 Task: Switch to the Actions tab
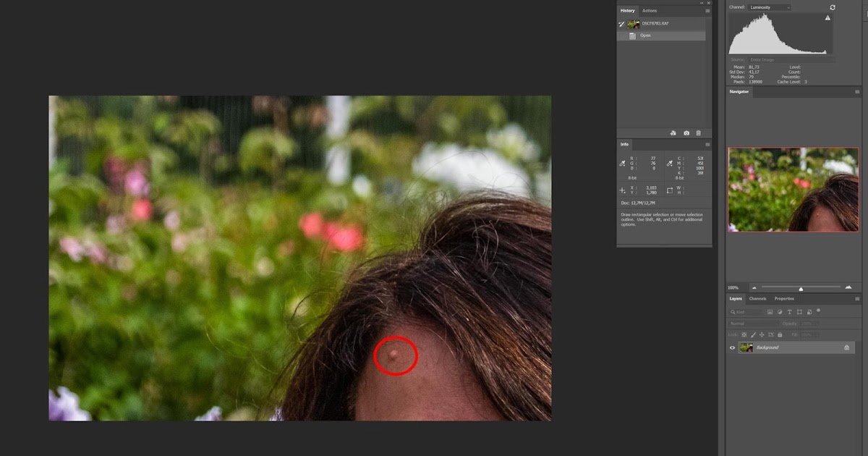coord(650,11)
